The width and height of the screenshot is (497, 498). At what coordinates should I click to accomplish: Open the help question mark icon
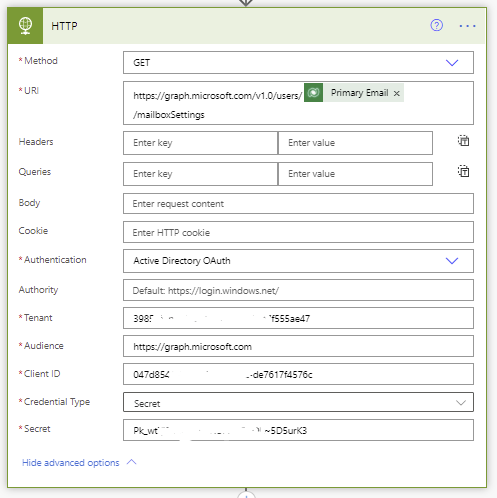pyautogui.click(x=436, y=25)
